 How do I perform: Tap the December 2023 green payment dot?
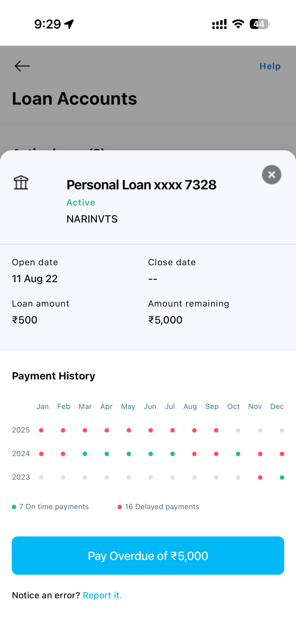(282, 477)
